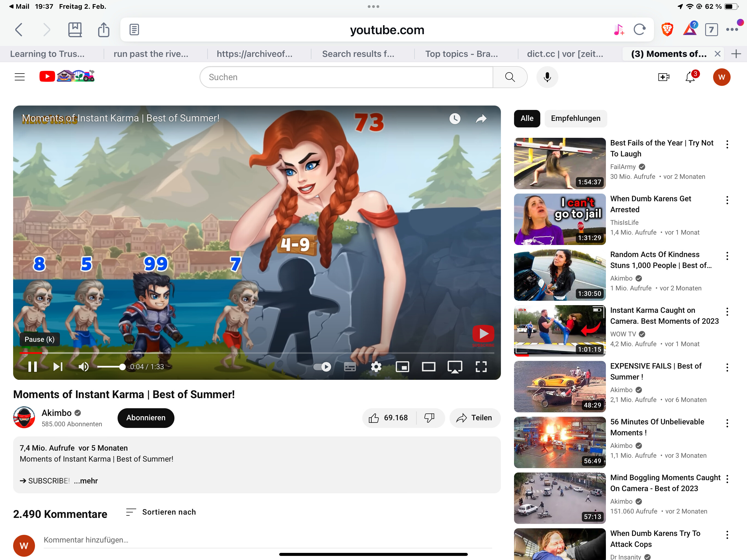
Task: Switch to theater mode
Action: point(428,367)
